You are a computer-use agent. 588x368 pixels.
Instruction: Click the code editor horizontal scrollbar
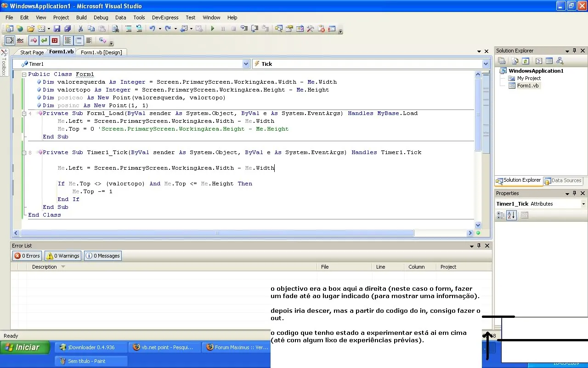coord(217,233)
